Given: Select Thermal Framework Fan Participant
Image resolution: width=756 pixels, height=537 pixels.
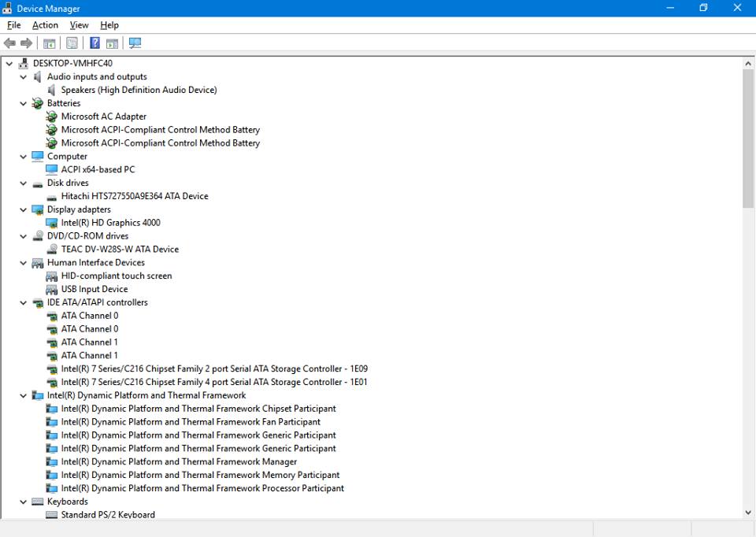Looking at the screenshot, I should pyautogui.click(x=191, y=422).
